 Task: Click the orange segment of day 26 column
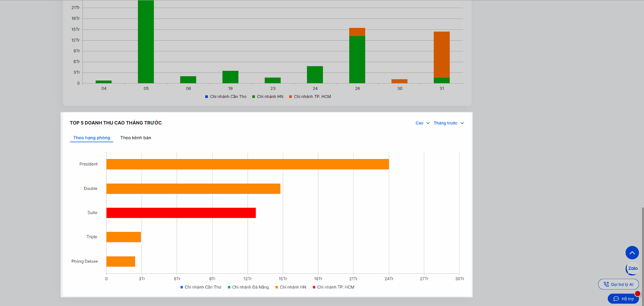(357, 32)
